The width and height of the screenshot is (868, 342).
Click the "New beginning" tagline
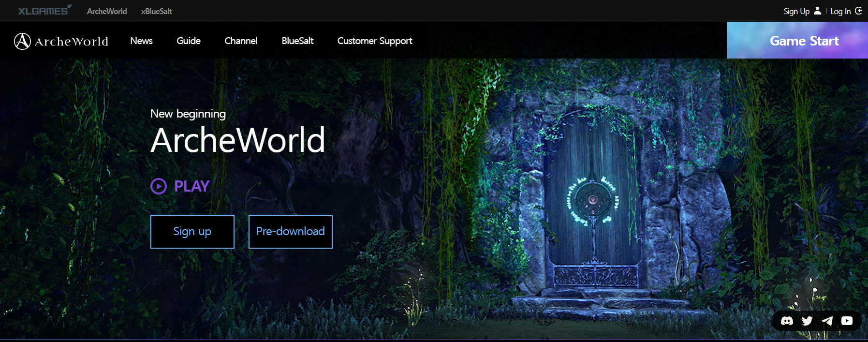[188, 114]
